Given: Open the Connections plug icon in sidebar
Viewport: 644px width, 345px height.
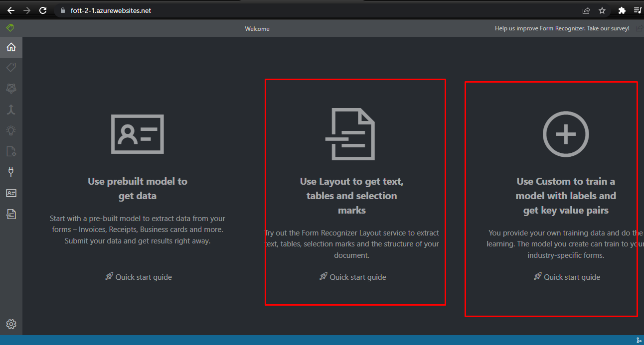Looking at the screenshot, I should click(x=11, y=172).
